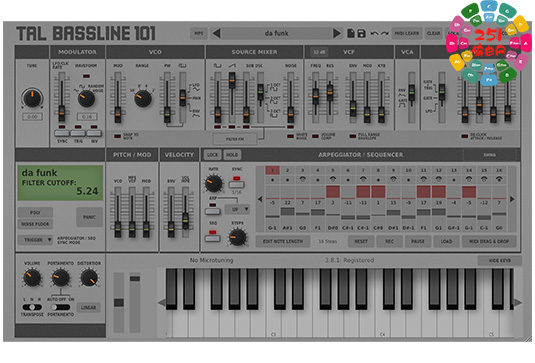Click the master Volume knob
Screen dimensions: 535x363
point(32,278)
